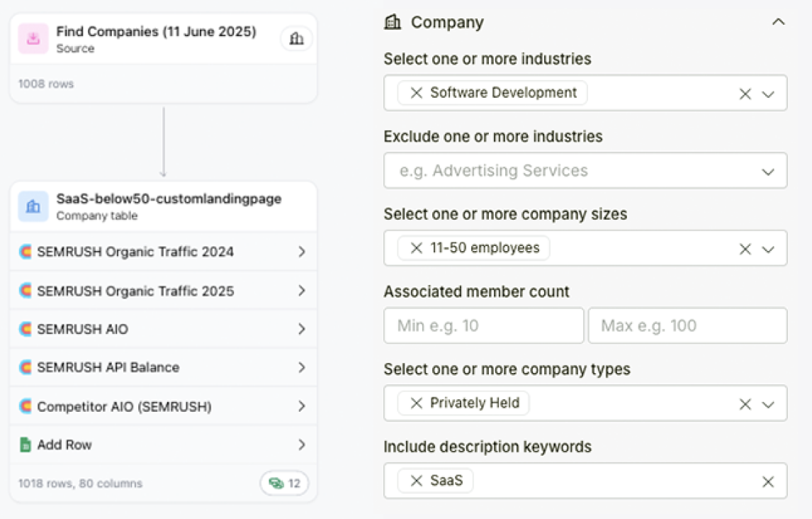The image size is (812, 519).
Task: Click the Company section building icon
Action: [393, 22]
